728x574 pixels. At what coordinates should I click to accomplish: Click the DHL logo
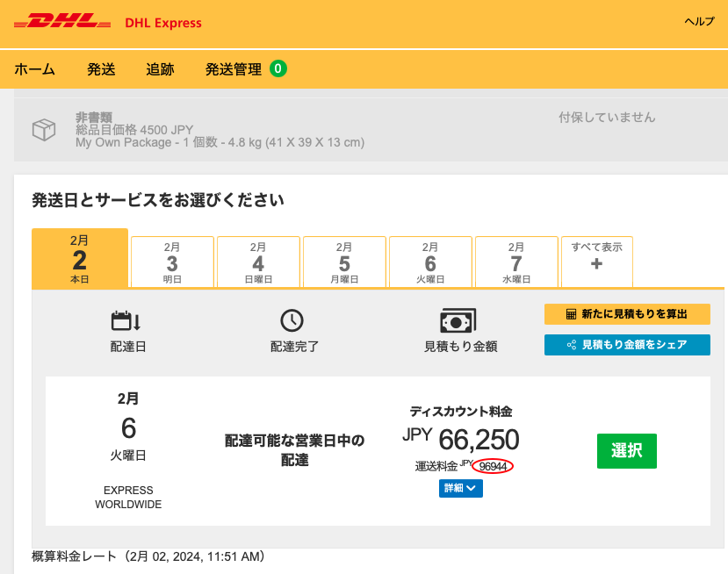[62, 22]
